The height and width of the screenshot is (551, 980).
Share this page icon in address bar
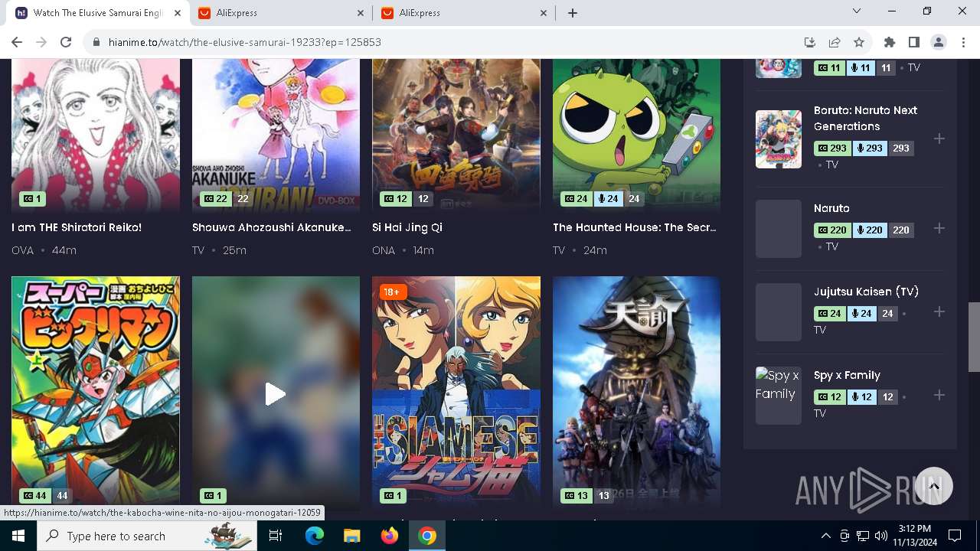coord(835,42)
